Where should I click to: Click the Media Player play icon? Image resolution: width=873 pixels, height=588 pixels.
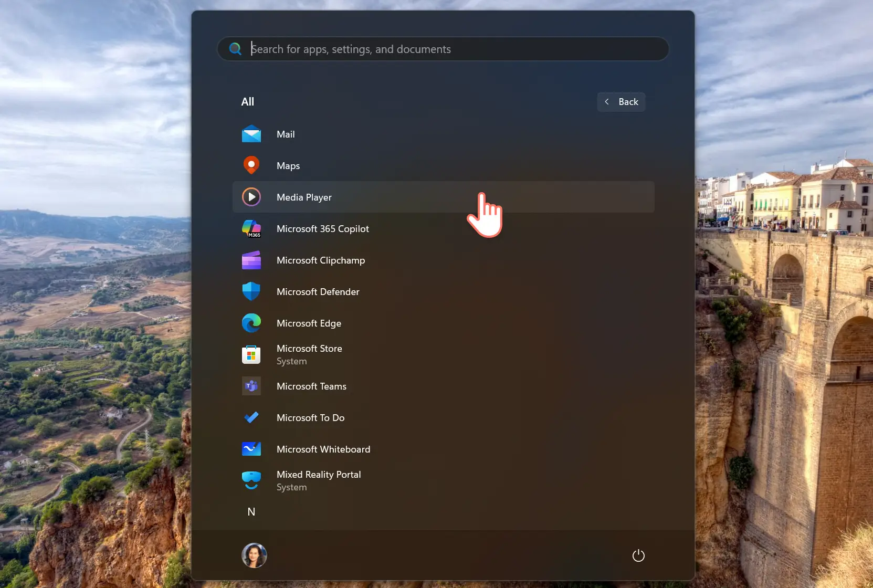click(251, 197)
